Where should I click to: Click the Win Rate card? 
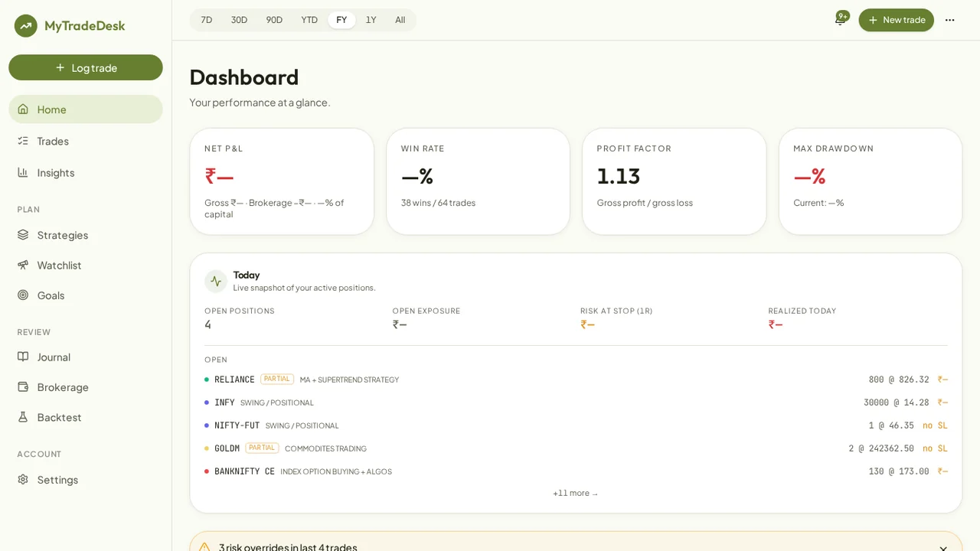(x=479, y=181)
